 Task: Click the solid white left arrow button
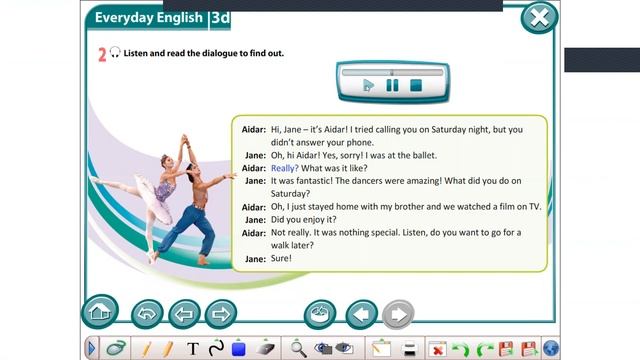click(362, 314)
